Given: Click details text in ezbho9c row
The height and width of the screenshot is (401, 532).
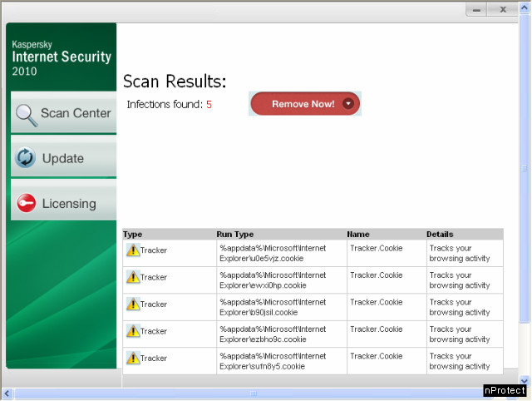Looking at the screenshot, I should 460,334.
